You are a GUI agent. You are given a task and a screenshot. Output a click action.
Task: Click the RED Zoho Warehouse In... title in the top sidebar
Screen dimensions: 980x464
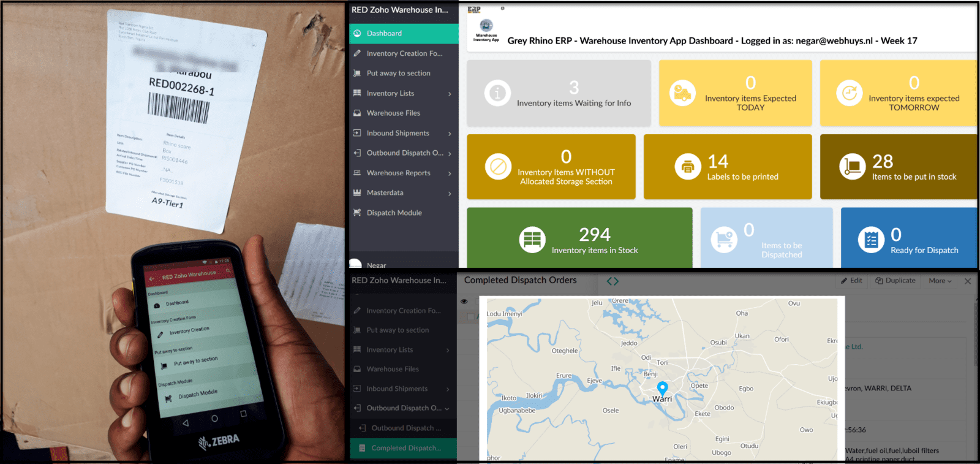click(x=399, y=10)
